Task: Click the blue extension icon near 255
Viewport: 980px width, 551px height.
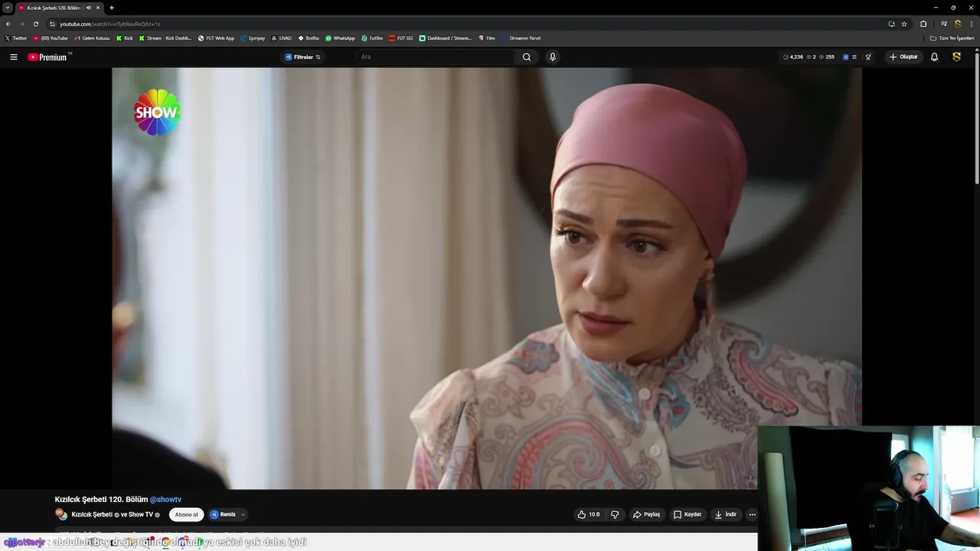Action: pyautogui.click(x=845, y=57)
